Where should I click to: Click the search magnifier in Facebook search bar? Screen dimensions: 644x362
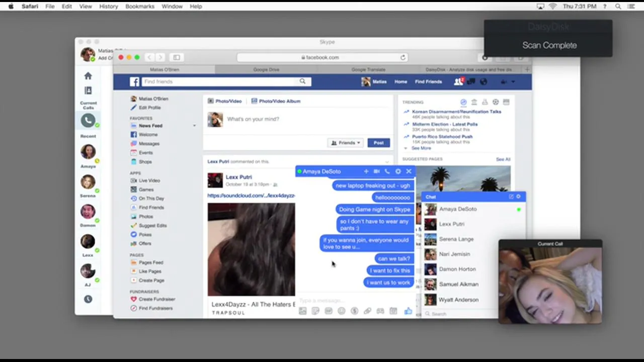pyautogui.click(x=302, y=81)
